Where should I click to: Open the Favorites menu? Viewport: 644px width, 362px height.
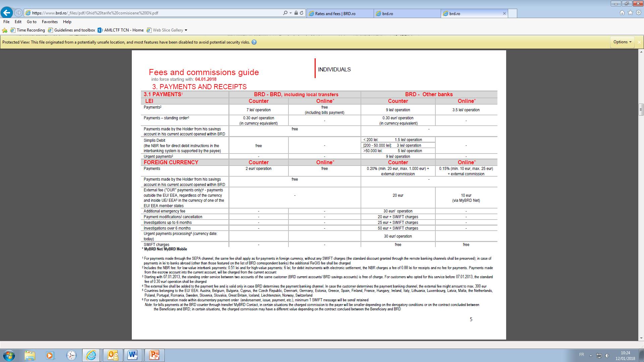point(50,21)
